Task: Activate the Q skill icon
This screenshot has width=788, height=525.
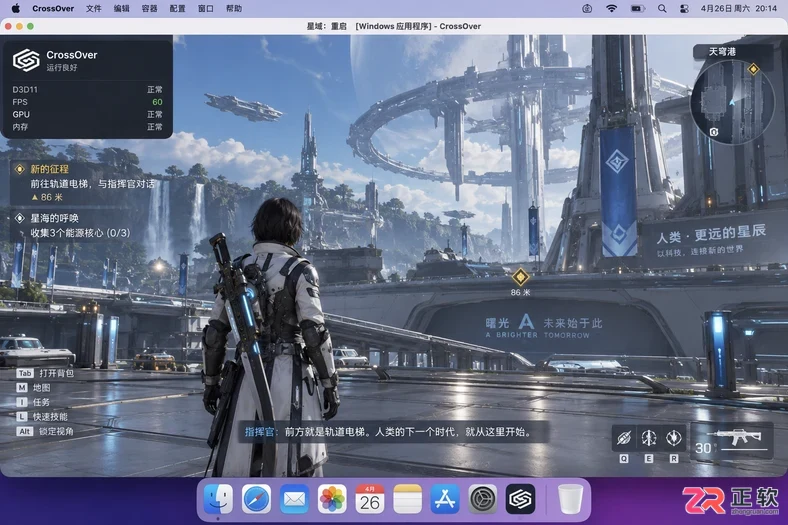Action: 624,438
